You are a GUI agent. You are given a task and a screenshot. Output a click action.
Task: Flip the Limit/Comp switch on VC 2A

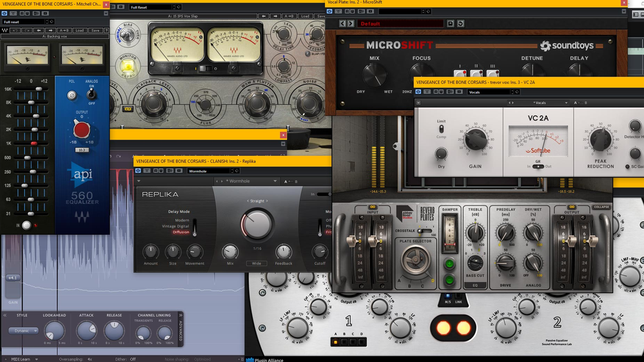click(441, 129)
